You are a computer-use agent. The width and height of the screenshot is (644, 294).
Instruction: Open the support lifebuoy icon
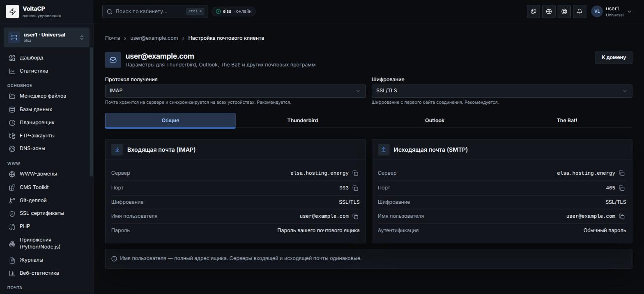tap(564, 11)
